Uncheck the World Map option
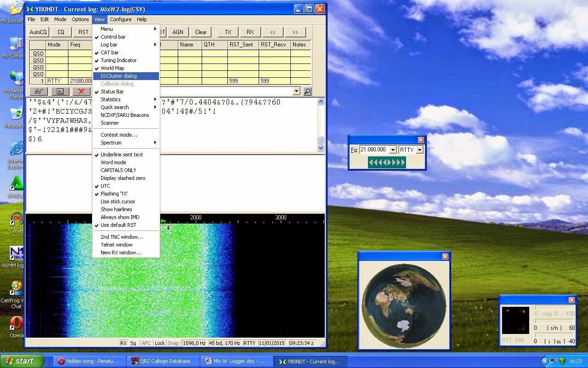The height and width of the screenshot is (368, 588). point(112,68)
